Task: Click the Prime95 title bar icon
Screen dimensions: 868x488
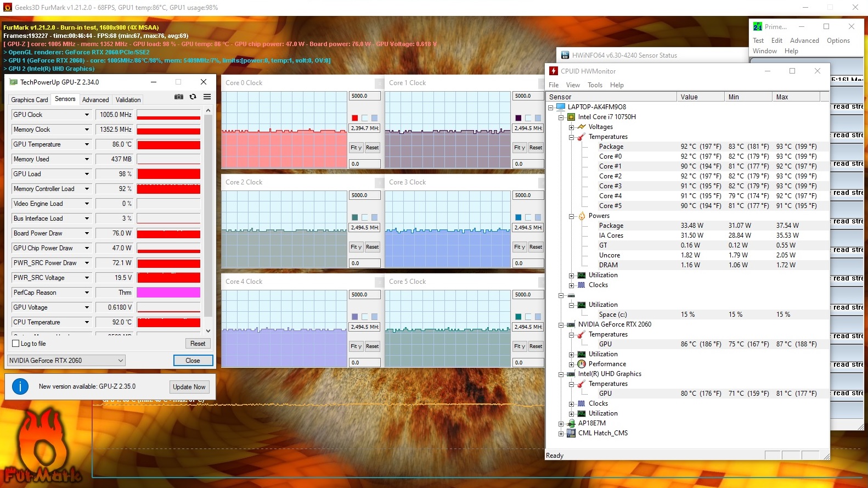Action: pos(758,26)
